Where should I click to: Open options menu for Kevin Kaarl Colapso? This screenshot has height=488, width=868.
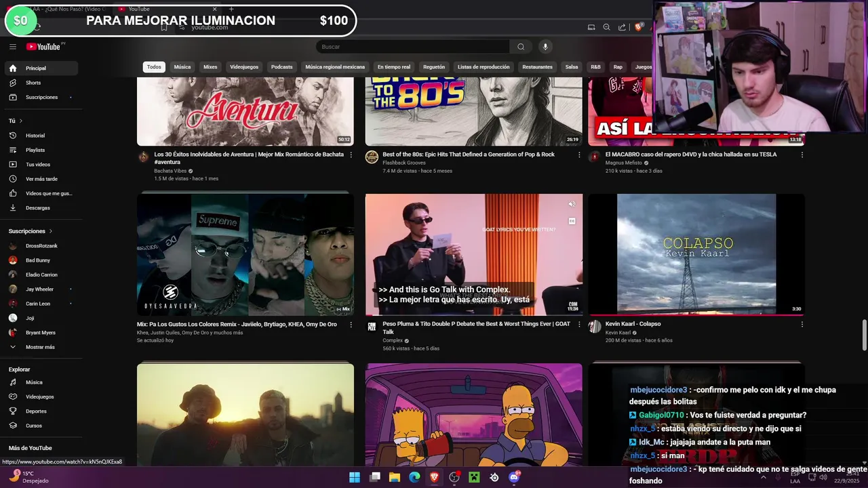(802, 325)
